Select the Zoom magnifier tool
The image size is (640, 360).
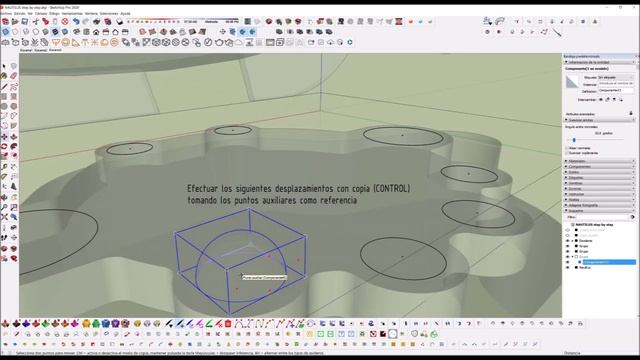(x=4, y=207)
